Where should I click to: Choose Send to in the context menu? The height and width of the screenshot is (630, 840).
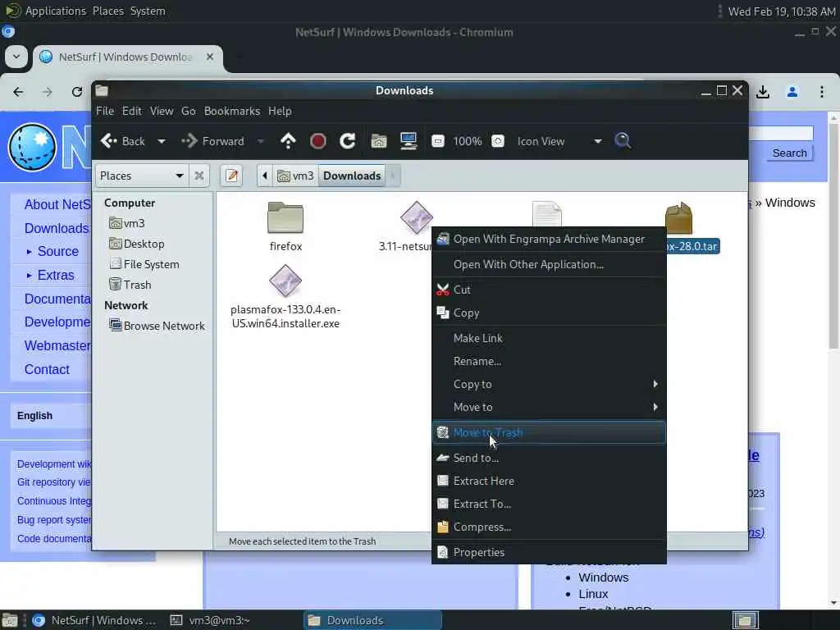(x=549, y=458)
